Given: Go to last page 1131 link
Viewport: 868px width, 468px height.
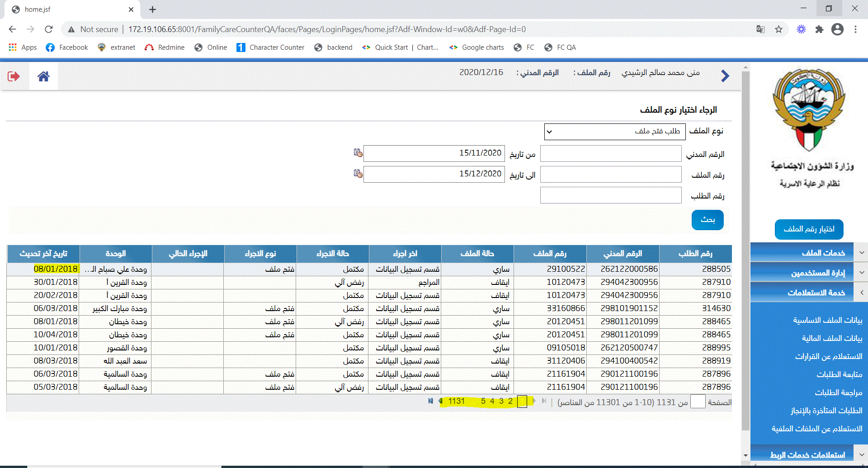Looking at the screenshot, I should coord(456,401).
